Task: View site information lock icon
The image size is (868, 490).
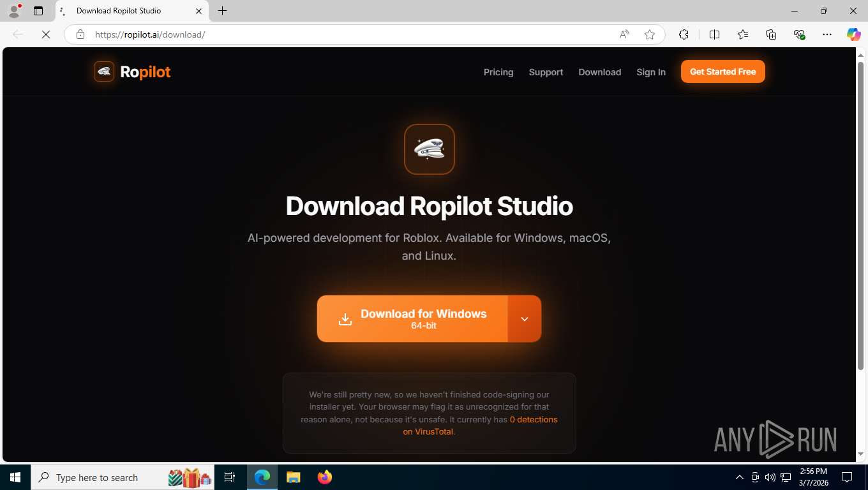Action: [x=80, y=34]
